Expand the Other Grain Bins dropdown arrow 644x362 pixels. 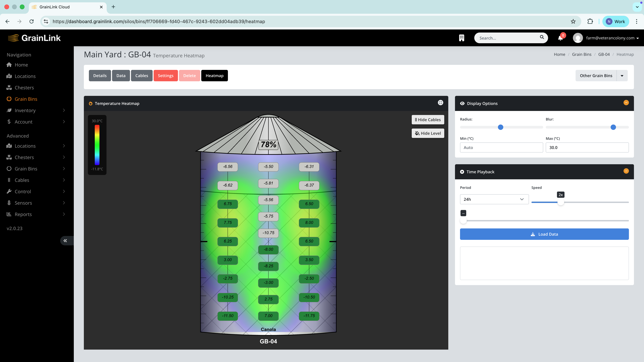622,75
